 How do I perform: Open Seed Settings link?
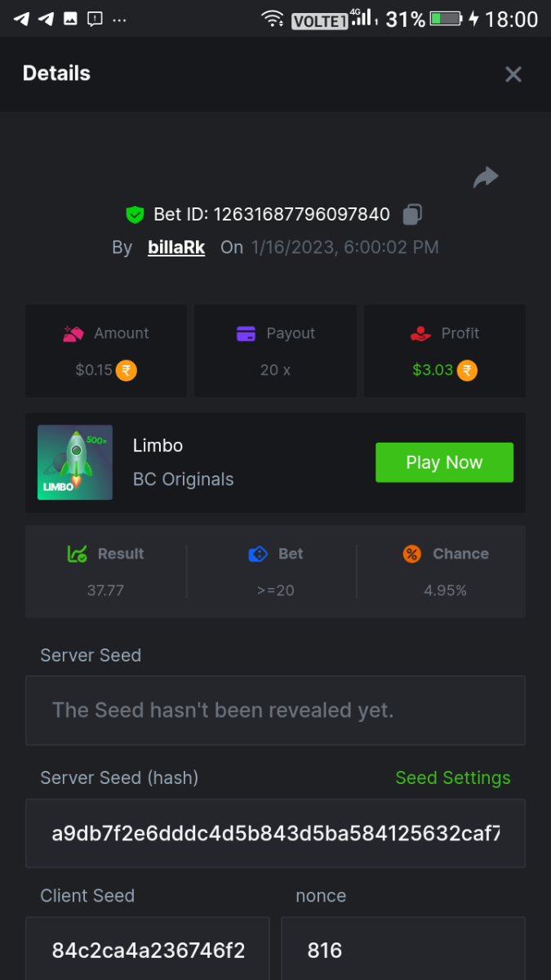pyautogui.click(x=453, y=777)
